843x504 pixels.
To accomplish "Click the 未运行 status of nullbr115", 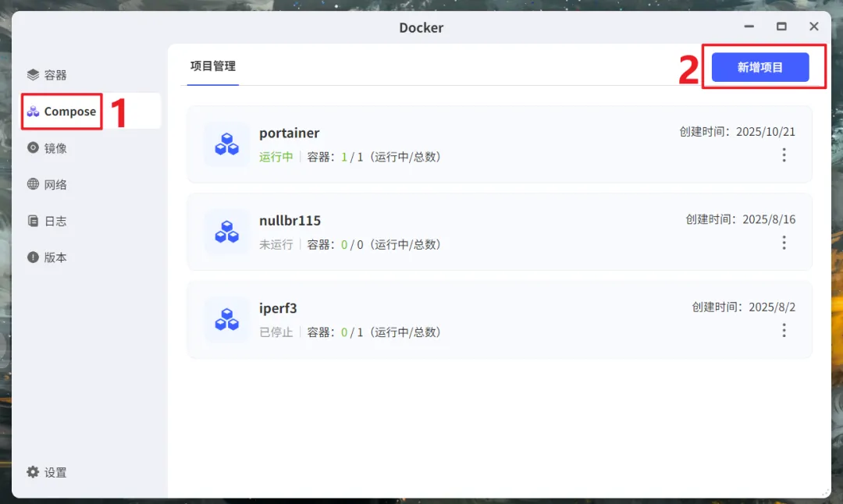I will coord(276,244).
